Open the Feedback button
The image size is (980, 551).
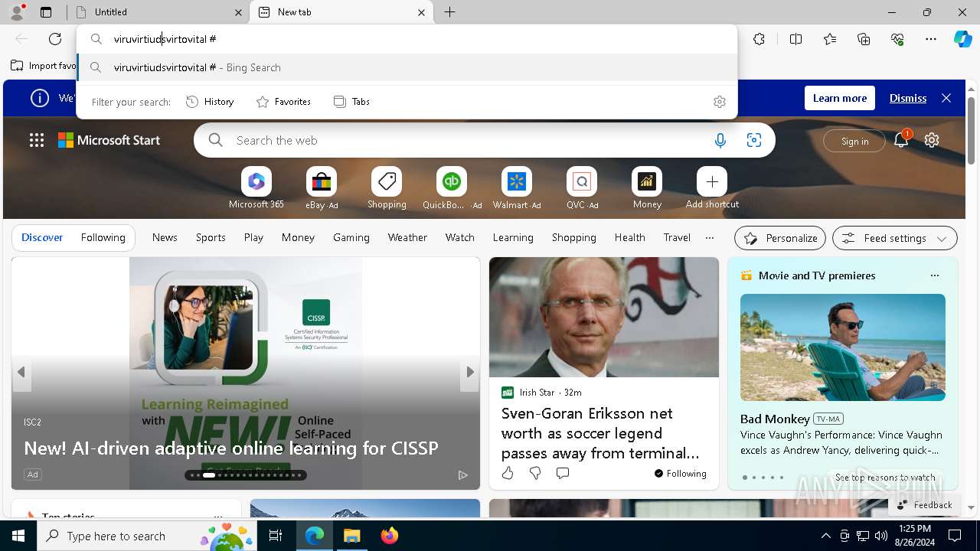click(924, 504)
